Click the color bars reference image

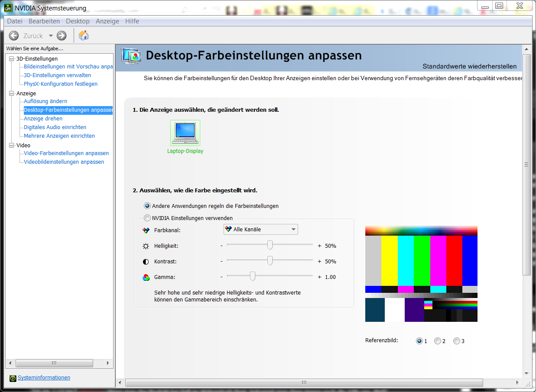pos(421,274)
